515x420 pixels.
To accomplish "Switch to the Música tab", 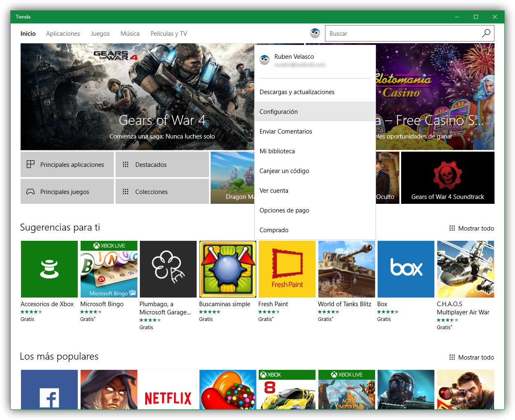I will (130, 34).
